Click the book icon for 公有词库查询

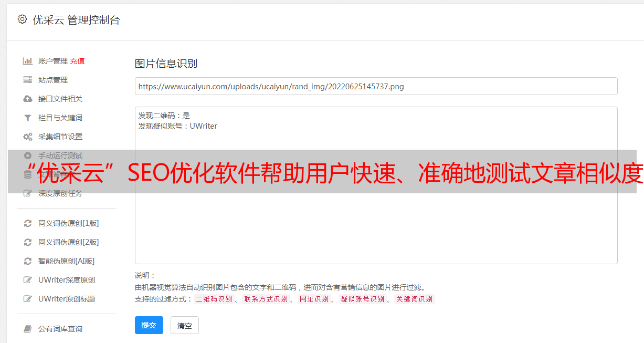click(28, 329)
